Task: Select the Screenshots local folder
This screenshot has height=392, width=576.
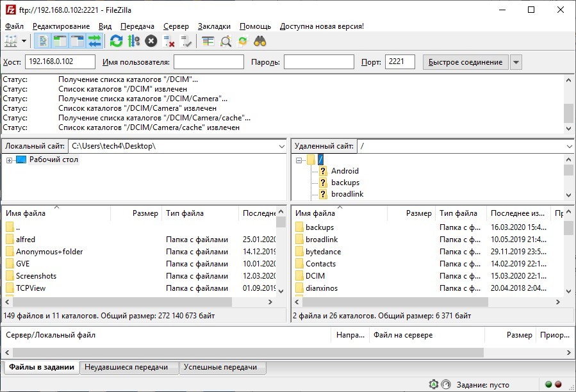Action: [x=36, y=276]
